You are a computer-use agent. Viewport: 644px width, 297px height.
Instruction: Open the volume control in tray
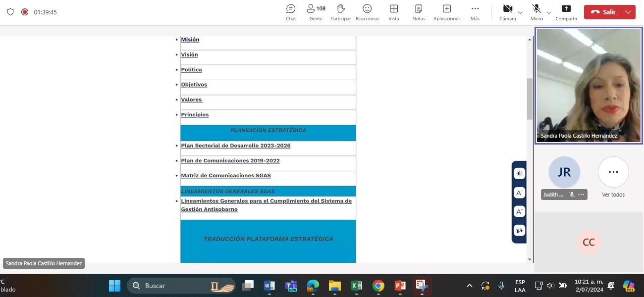[550, 286]
